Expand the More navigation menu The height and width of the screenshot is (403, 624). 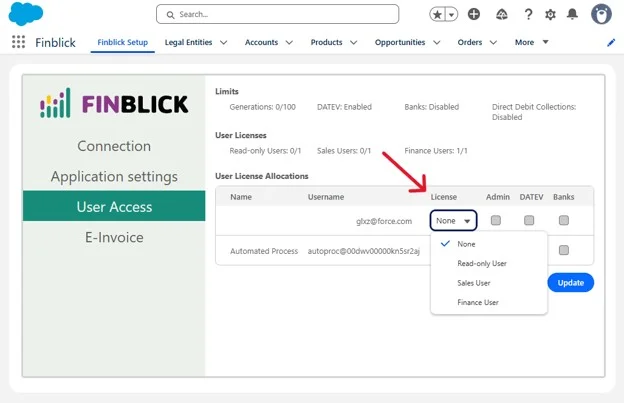531,42
